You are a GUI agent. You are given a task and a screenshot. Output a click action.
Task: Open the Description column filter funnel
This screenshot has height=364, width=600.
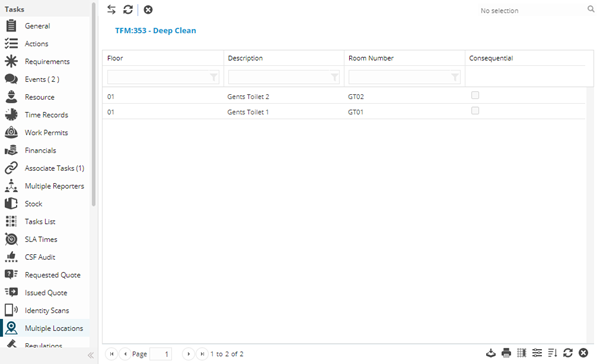[334, 77]
